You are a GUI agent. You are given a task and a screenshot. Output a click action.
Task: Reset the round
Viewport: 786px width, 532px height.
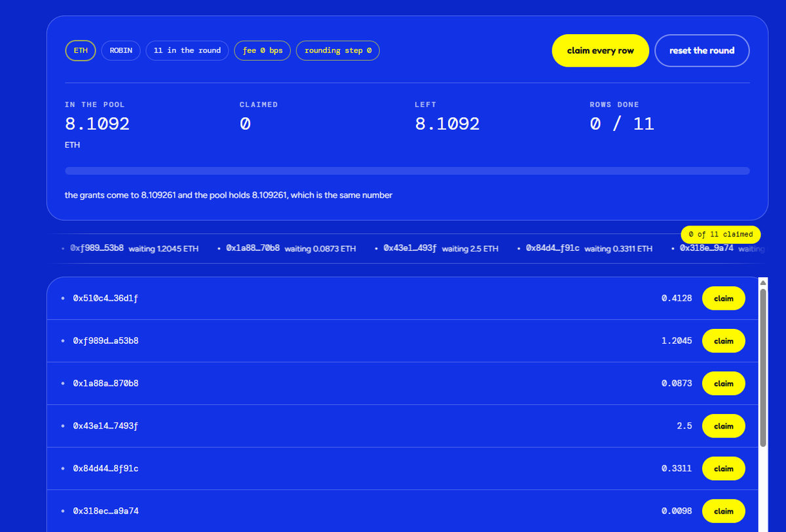coord(702,50)
